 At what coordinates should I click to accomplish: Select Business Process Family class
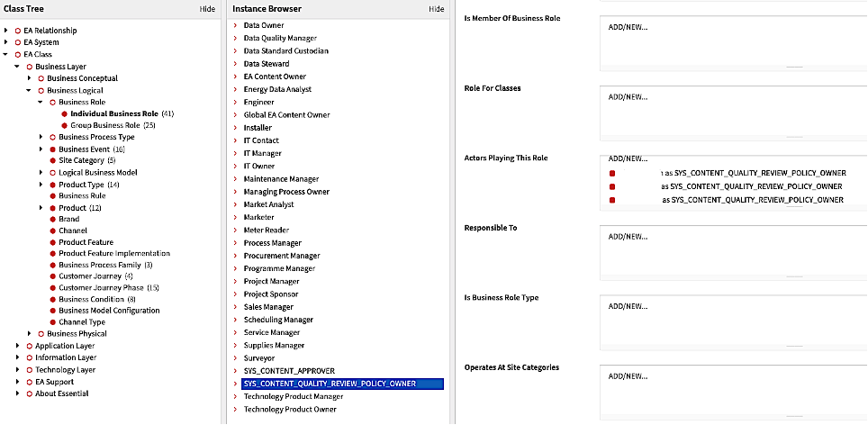click(x=100, y=265)
